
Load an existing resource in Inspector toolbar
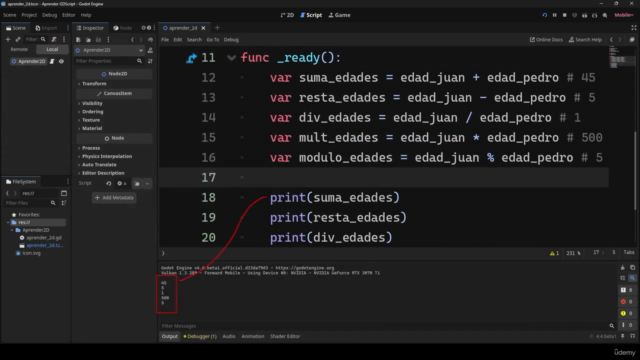click(x=88, y=40)
